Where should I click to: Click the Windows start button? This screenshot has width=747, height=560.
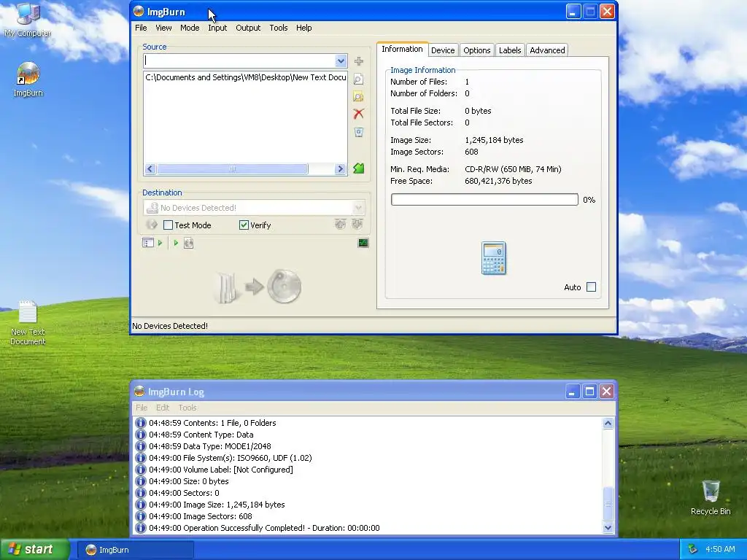(x=35, y=549)
